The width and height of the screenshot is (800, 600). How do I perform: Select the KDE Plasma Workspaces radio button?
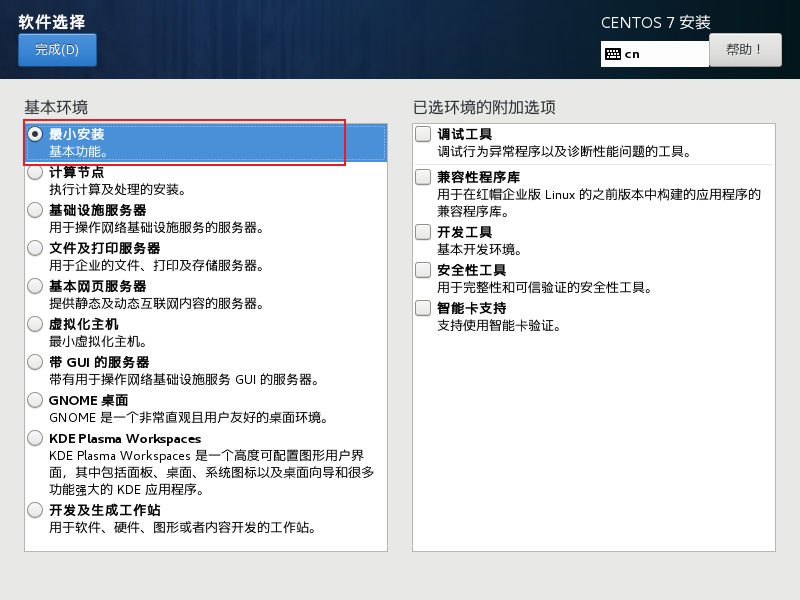(35, 438)
